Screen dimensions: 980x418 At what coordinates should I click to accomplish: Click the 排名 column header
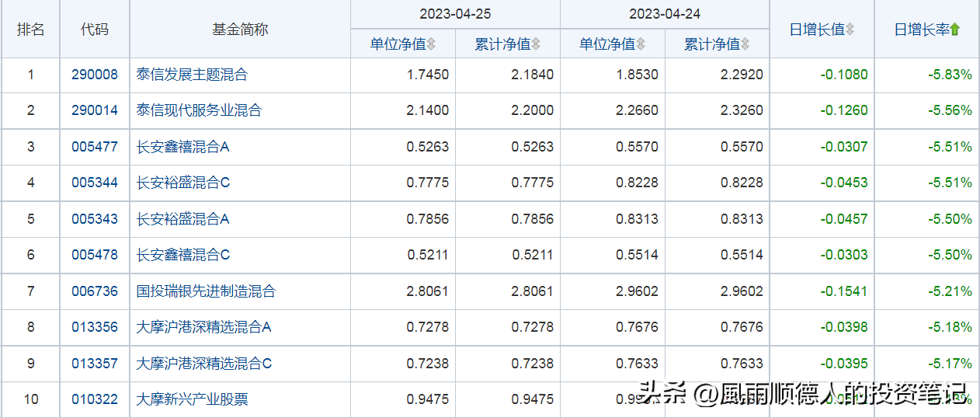(x=31, y=30)
